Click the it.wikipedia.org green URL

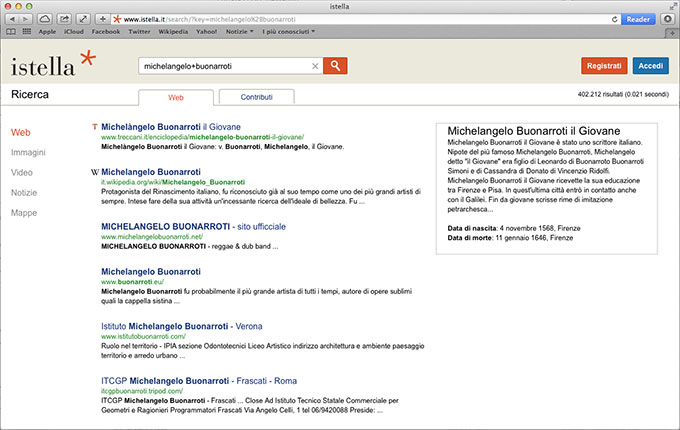[x=173, y=182]
